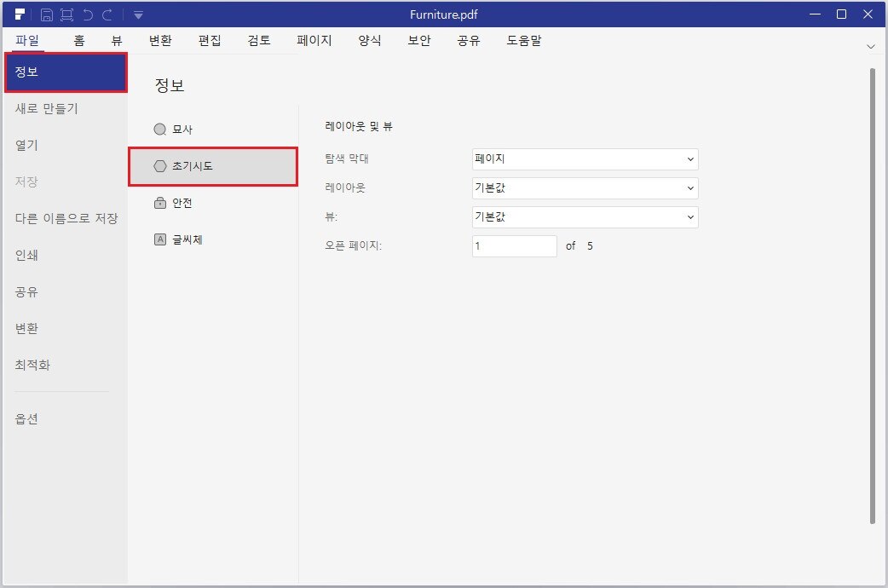Choose 다른 이름으로 저장 in the sidebar

[66, 218]
